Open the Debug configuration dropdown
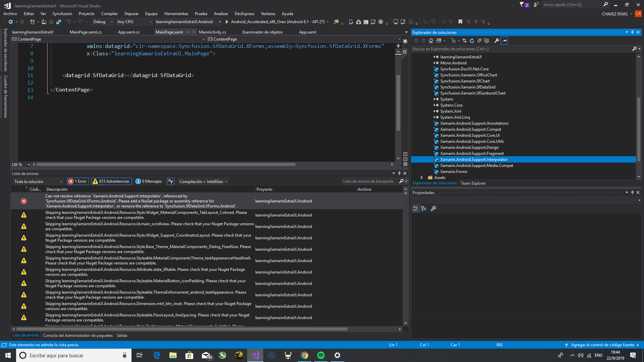 pos(102,22)
